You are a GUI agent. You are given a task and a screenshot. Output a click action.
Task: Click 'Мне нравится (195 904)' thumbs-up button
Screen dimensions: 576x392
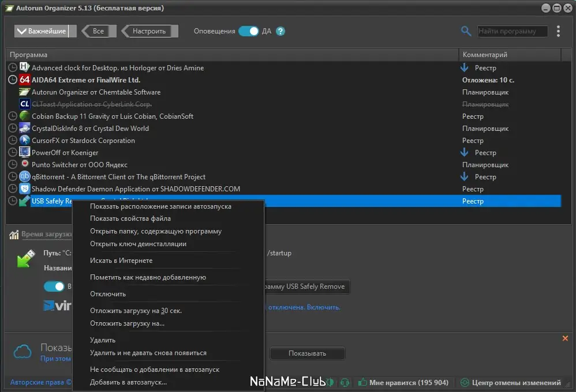point(403,382)
